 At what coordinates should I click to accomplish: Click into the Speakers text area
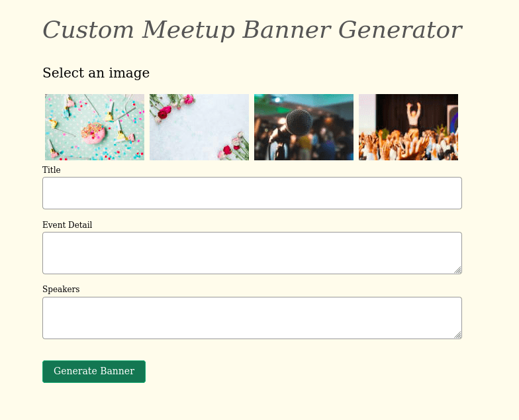(x=252, y=317)
